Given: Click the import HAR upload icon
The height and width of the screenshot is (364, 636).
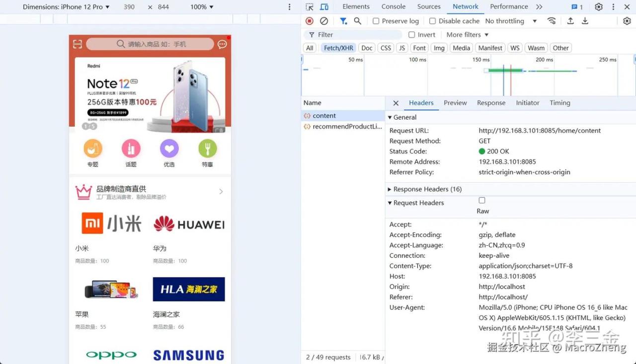Looking at the screenshot, I should point(570,21).
